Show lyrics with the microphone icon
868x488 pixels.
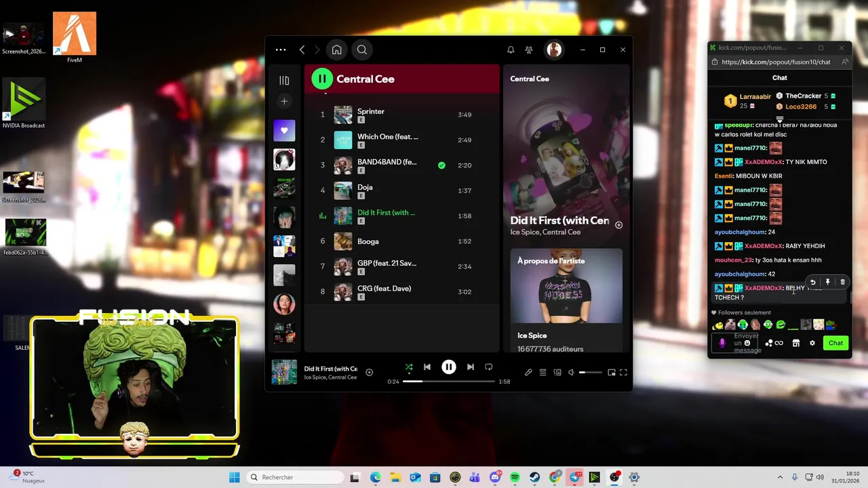(528, 372)
